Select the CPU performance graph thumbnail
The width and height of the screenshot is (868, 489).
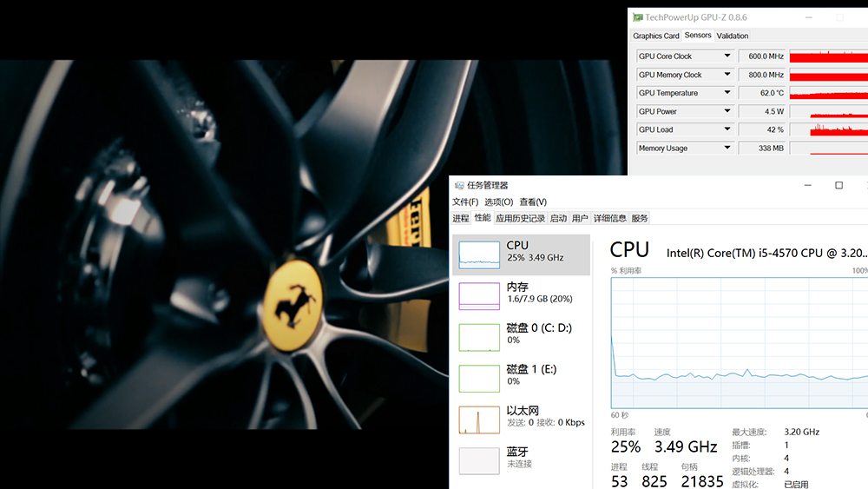click(x=479, y=254)
